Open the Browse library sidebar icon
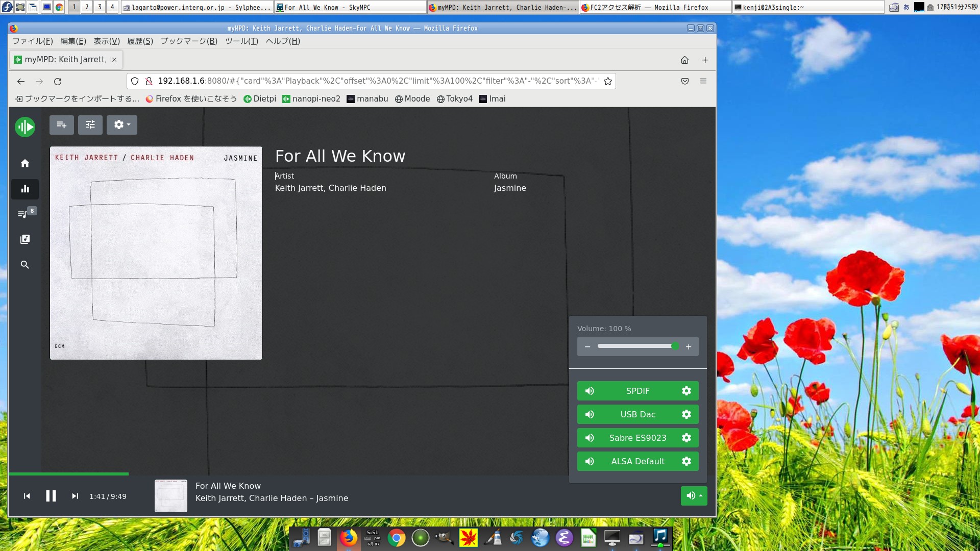This screenshot has height=551, width=980. pyautogui.click(x=24, y=239)
